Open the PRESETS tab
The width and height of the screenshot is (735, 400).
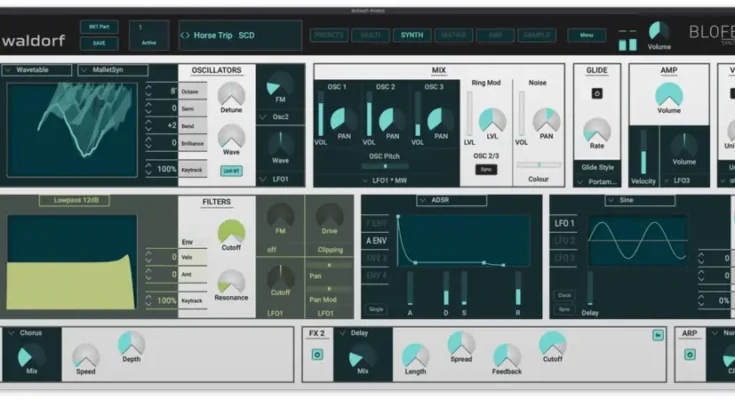click(328, 35)
